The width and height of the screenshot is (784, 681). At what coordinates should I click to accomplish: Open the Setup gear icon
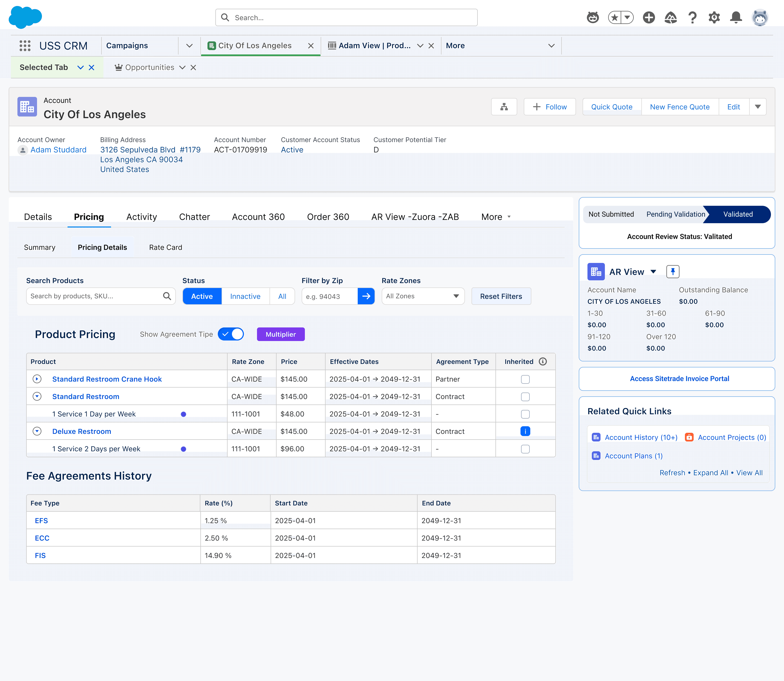pos(714,17)
